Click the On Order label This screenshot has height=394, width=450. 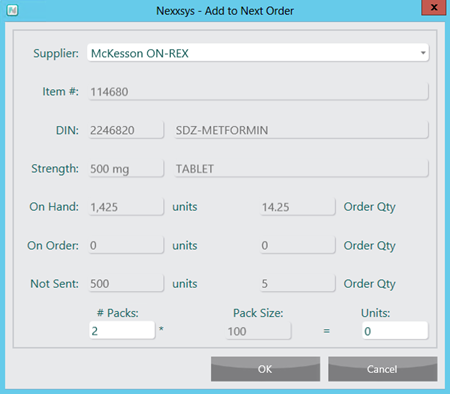pyautogui.click(x=53, y=245)
